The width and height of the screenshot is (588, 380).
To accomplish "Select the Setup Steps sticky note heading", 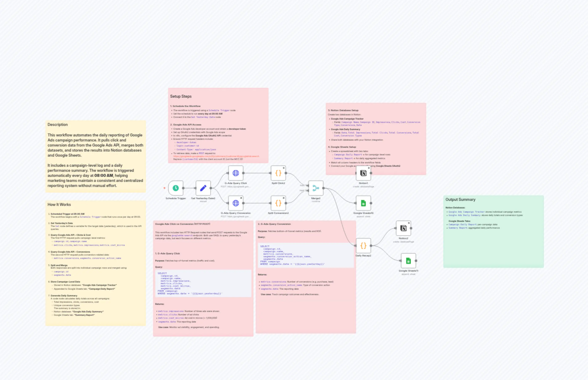I will click(x=181, y=96).
